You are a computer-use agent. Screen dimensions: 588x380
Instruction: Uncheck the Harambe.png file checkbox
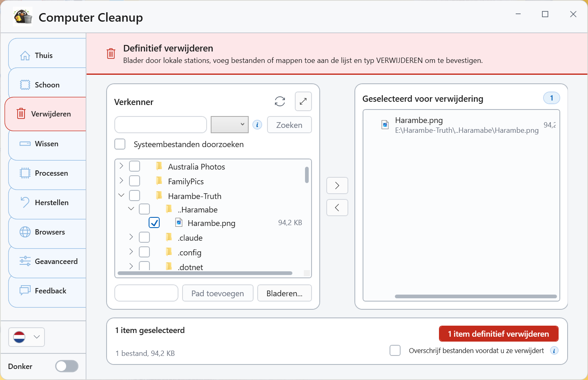pyautogui.click(x=154, y=223)
